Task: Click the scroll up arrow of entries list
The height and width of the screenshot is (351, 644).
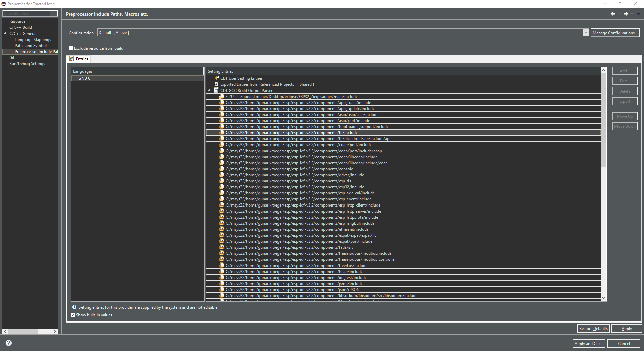Action: point(603,70)
